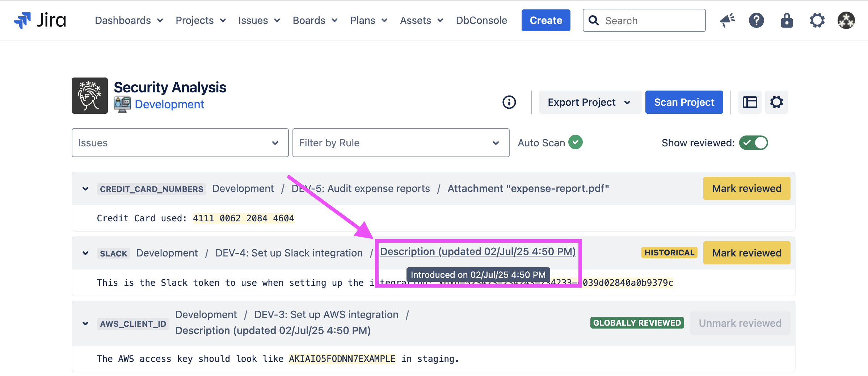The height and width of the screenshot is (376, 868).
Task: Click the Scan Project button
Action: tap(684, 102)
